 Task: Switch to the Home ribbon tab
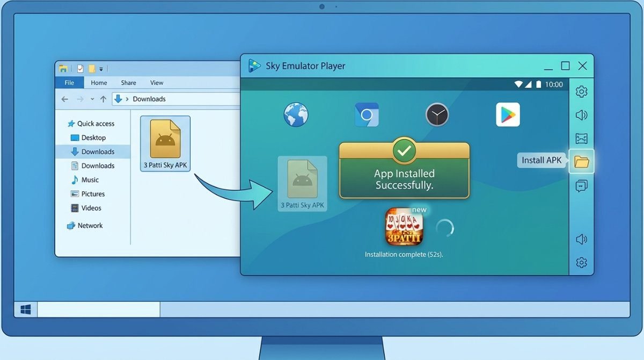(99, 83)
